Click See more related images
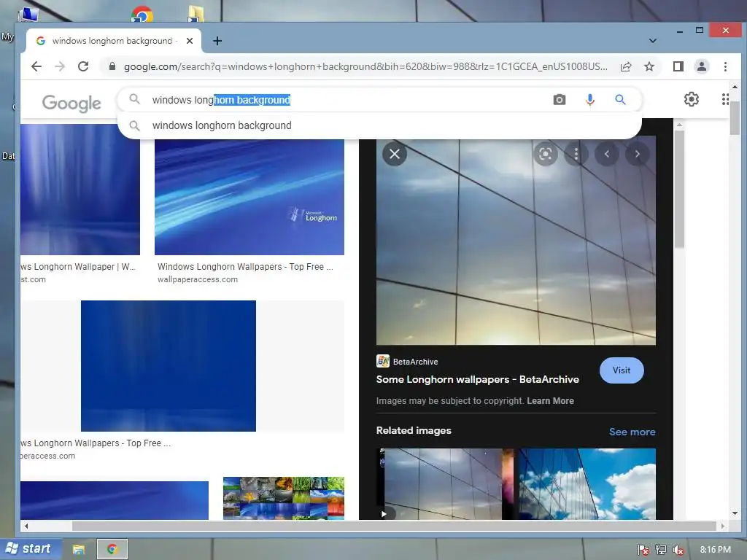747x560 pixels. pyautogui.click(x=632, y=432)
